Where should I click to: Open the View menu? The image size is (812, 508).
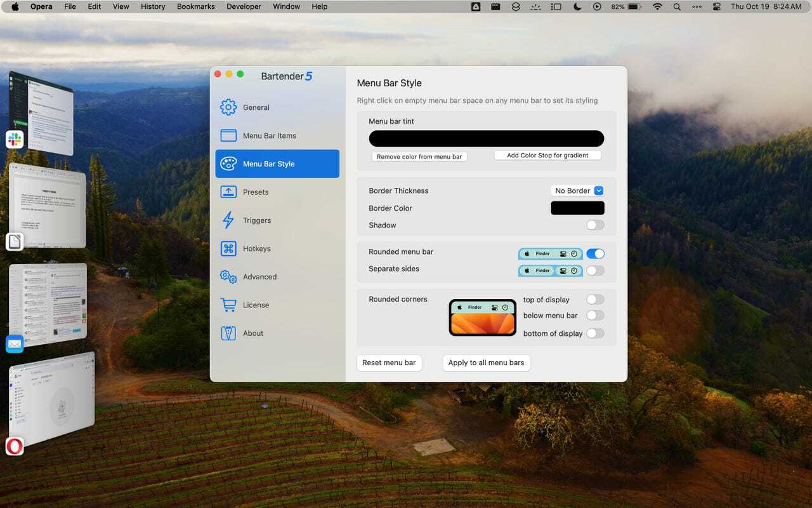121,6
